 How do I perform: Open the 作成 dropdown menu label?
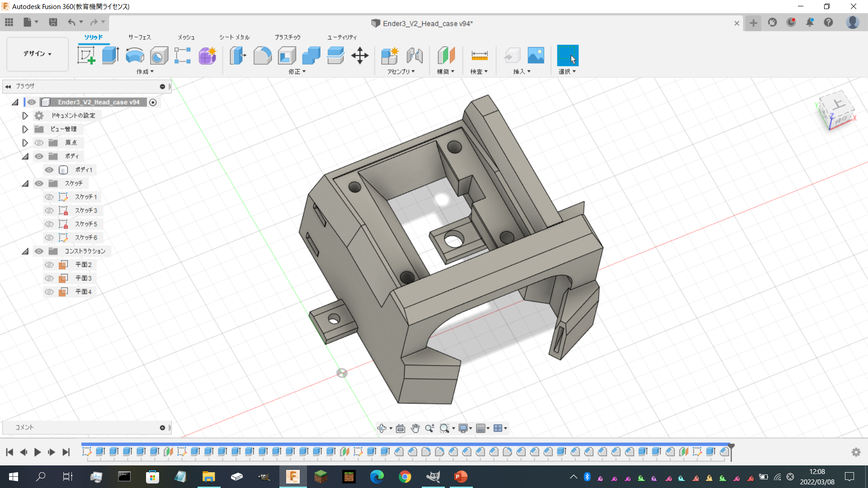tap(145, 71)
